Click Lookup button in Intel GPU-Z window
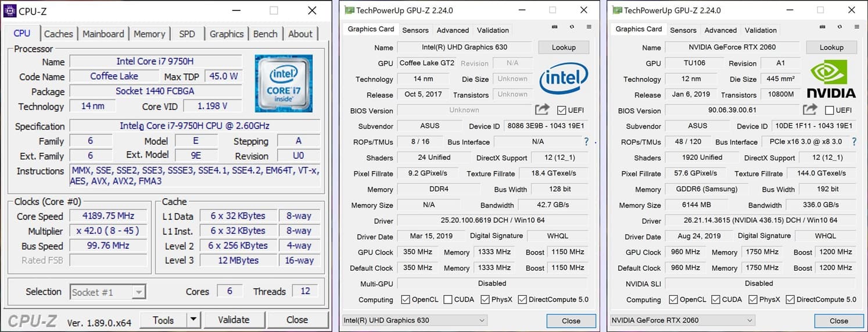Screen dimensions: 868x332 coord(564,48)
